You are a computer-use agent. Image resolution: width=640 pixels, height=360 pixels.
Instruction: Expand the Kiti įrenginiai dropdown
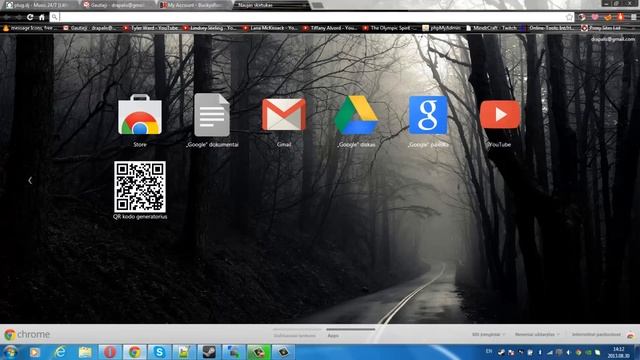click(x=488, y=334)
